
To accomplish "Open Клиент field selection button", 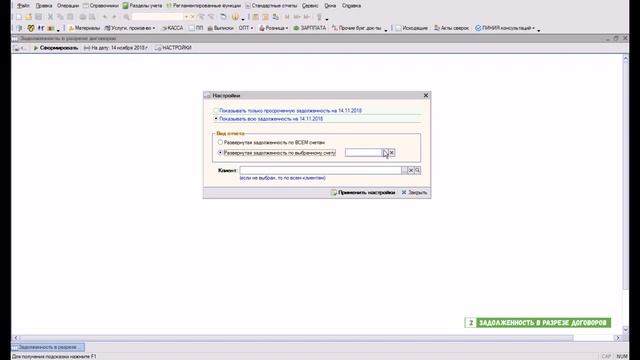I will point(404,170).
